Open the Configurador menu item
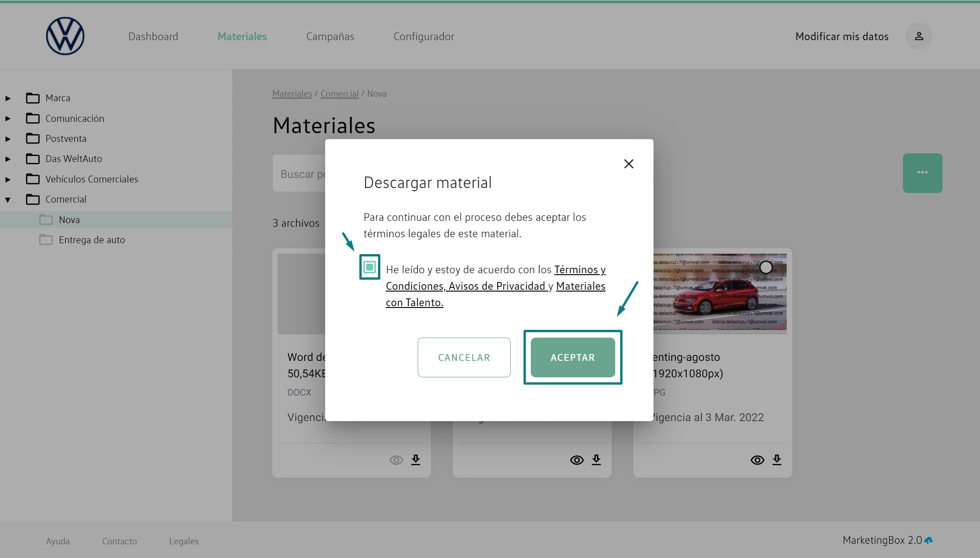Image resolution: width=980 pixels, height=558 pixels. (423, 37)
